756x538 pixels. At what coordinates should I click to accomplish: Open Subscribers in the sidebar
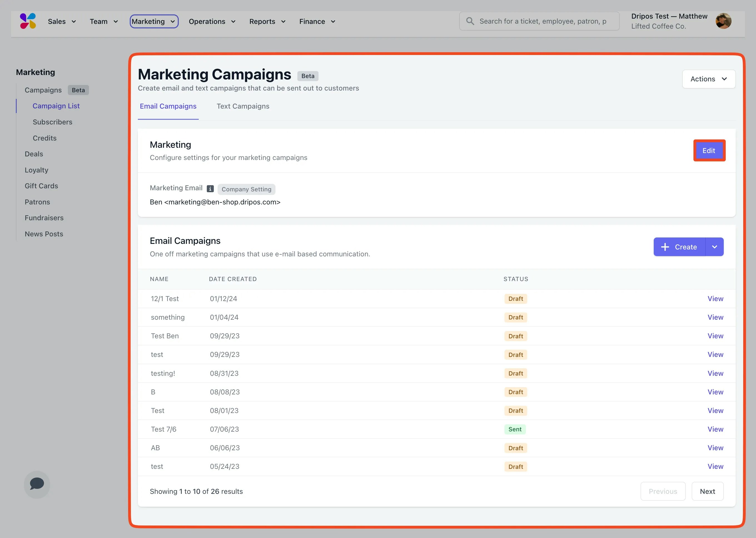52,122
